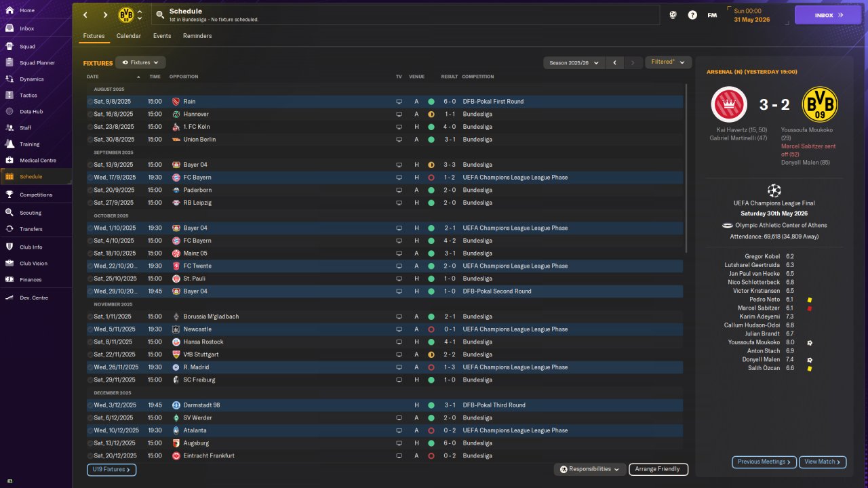Open Squad Planner in the sidebar
The height and width of the screenshot is (488, 868).
click(x=36, y=63)
